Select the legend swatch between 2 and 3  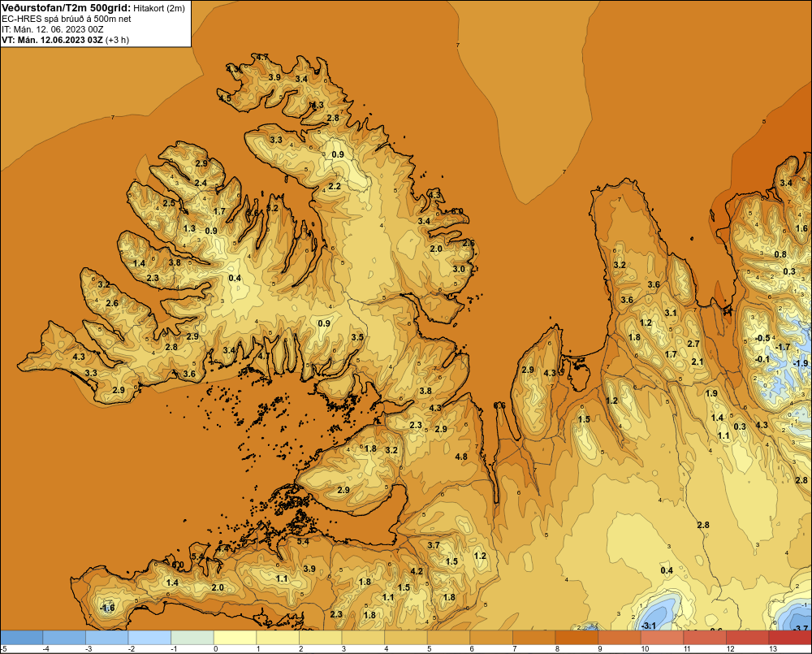[321, 638]
